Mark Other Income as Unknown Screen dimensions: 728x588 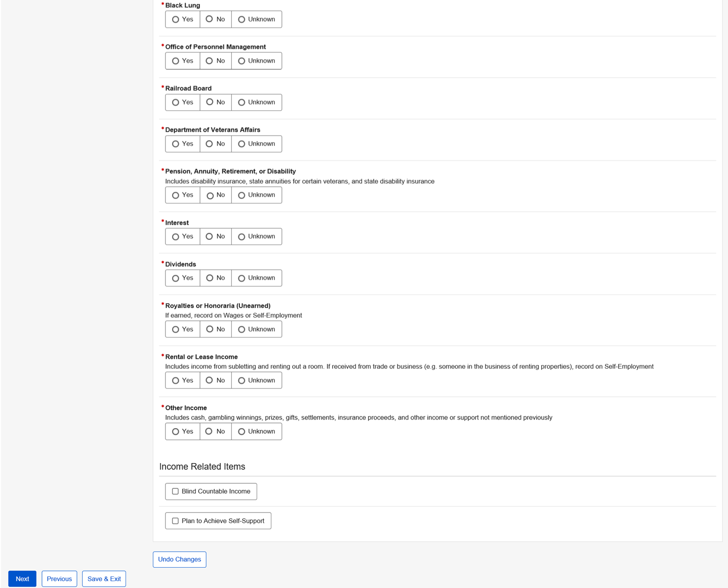(241, 432)
